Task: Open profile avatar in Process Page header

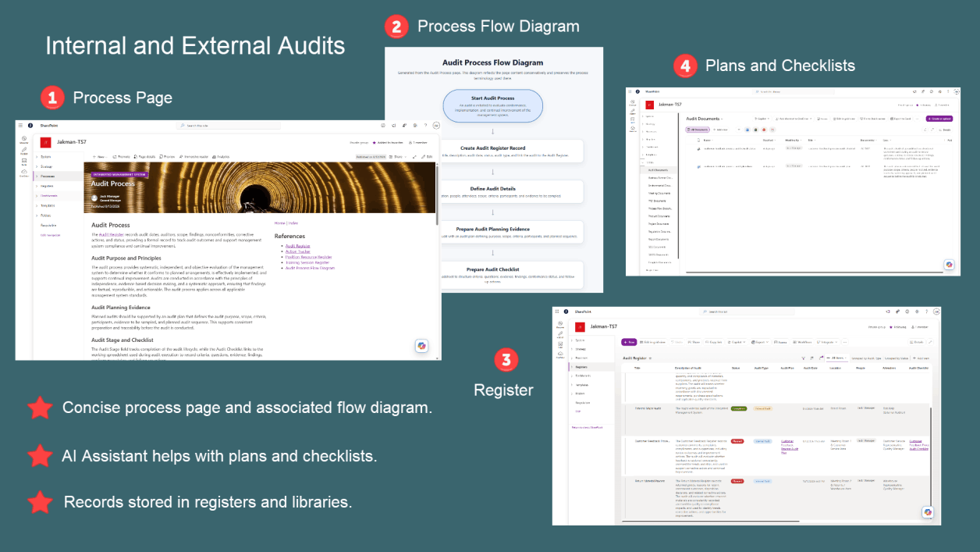Action: (436, 125)
